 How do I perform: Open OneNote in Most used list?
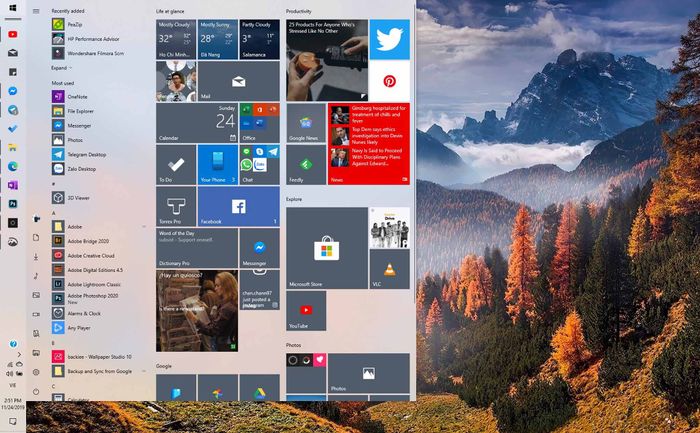(99, 96)
